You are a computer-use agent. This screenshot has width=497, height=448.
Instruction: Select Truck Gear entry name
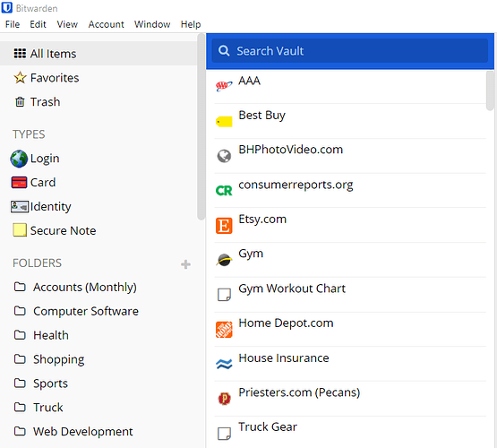pos(268,426)
